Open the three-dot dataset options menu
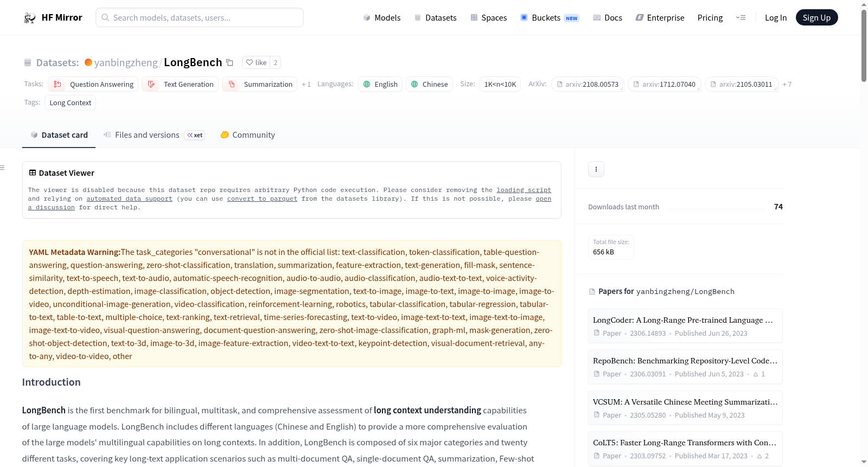The height and width of the screenshot is (467, 868). point(596,169)
